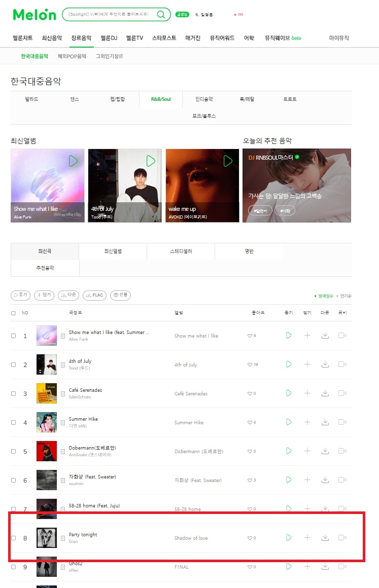Download the Party tonight track

pos(325,537)
